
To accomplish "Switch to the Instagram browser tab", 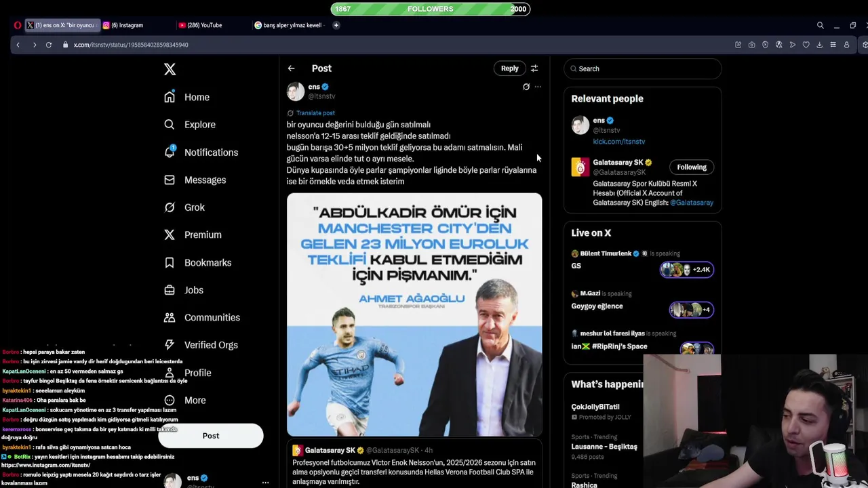I will (132, 25).
